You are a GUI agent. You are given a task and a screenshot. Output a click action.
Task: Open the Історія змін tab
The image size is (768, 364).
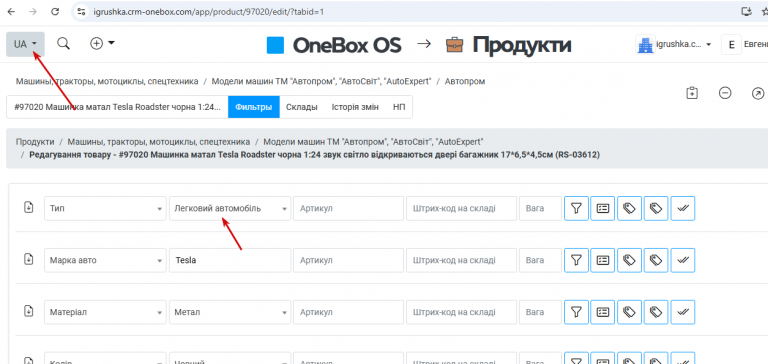click(355, 107)
